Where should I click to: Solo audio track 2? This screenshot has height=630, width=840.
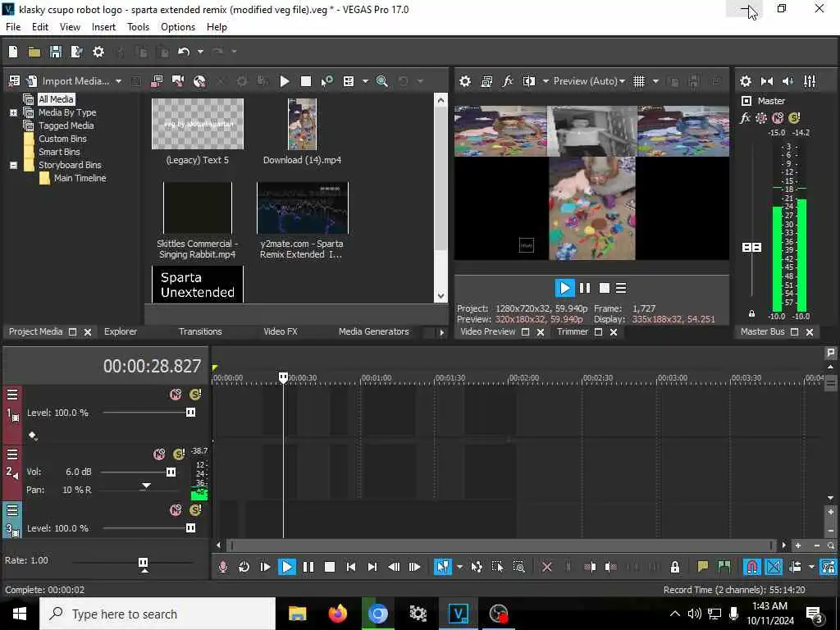[x=179, y=454]
